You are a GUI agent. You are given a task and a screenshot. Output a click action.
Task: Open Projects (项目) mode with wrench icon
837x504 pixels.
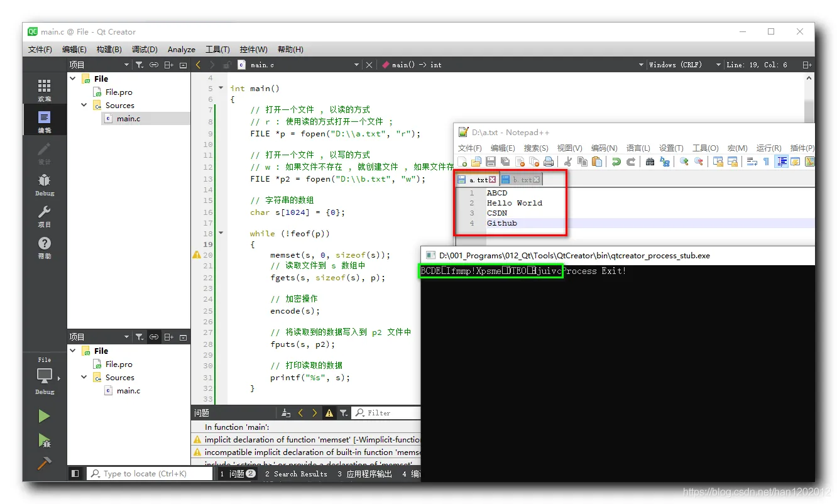click(44, 216)
